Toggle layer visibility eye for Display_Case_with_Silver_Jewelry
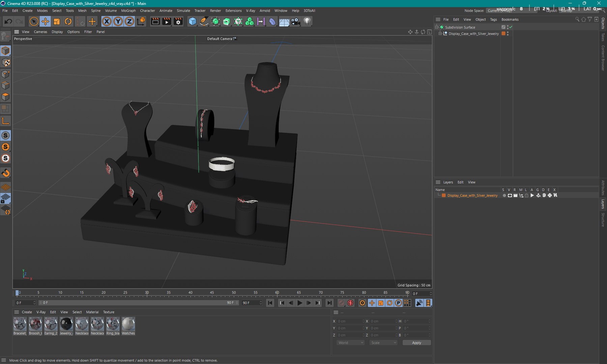The image size is (607, 364). coord(510,195)
